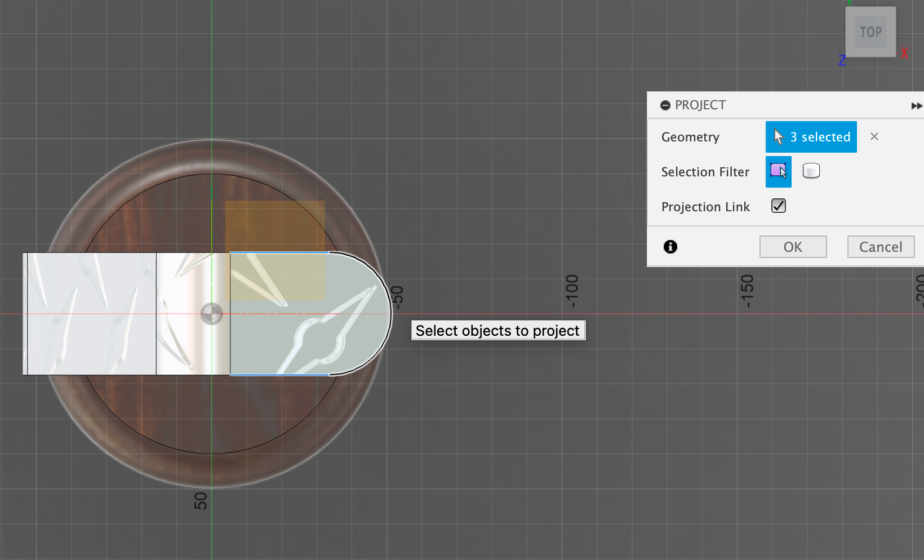Click the red X axis label on ViewCube
The width and height of the screenshot is (924, 560).
[x=904, y=53]
